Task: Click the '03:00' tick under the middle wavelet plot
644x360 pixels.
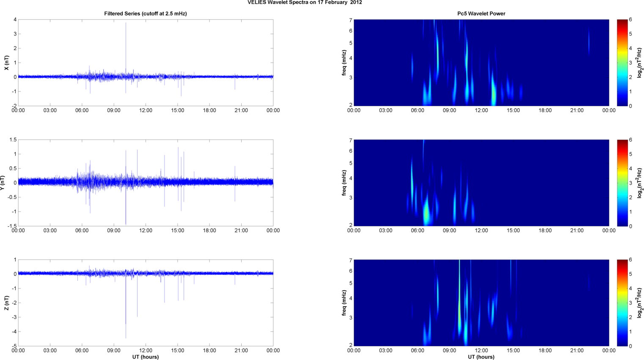Action: click(385, 231)
